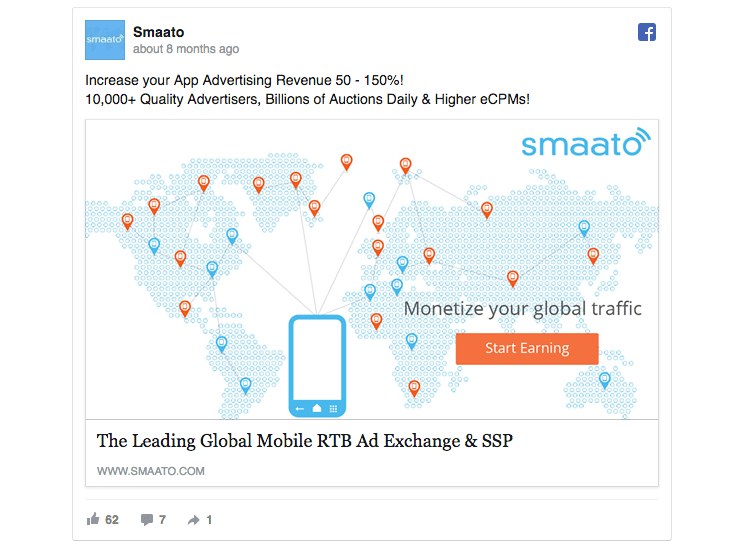Click the smaato logo in the ad image
Viewport: 744px width, 550px height.
(x=586, y=142)
